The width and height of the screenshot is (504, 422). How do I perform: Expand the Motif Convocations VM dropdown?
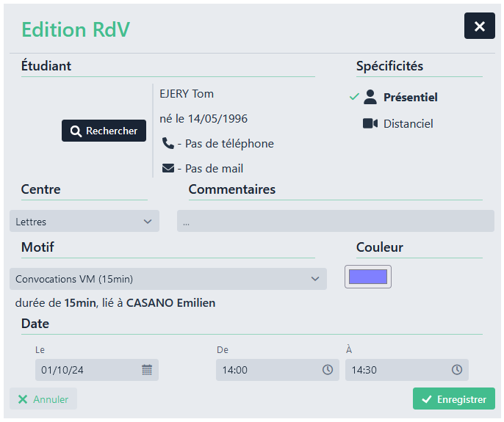[168, 279]
